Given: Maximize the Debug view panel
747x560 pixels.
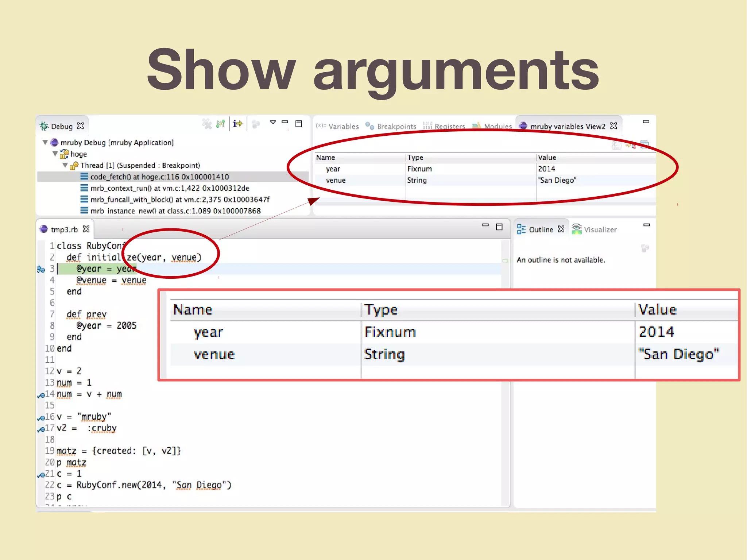Looking at the screenshot, I should 299,124.
